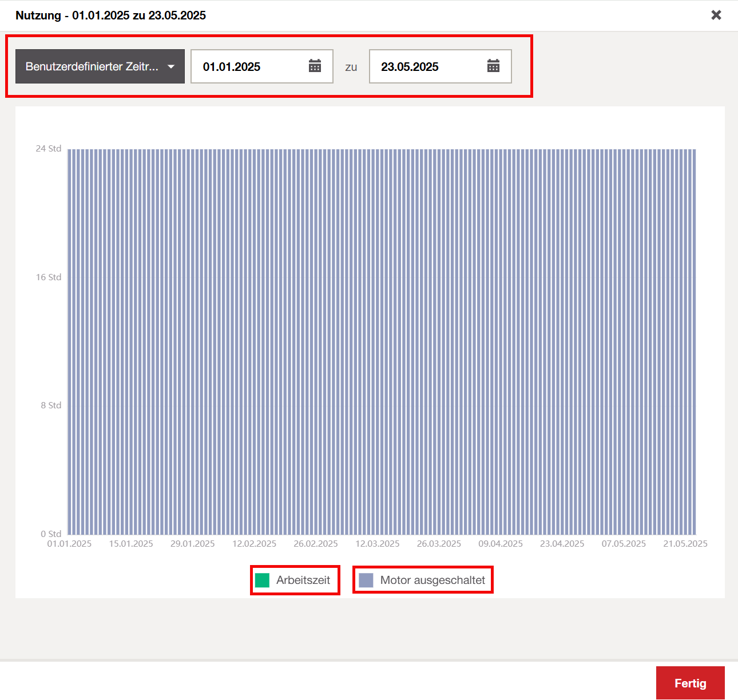Open the end date calendar picker icon
Screen dimensions: 738x700
click(493, 66)
